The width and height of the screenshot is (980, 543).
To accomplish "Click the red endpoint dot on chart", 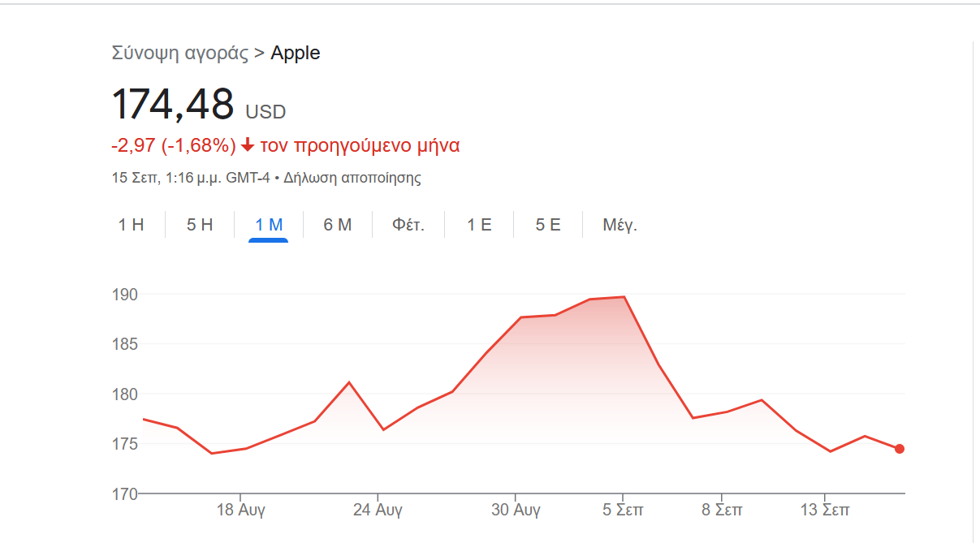I will click(x=899, y=449).
